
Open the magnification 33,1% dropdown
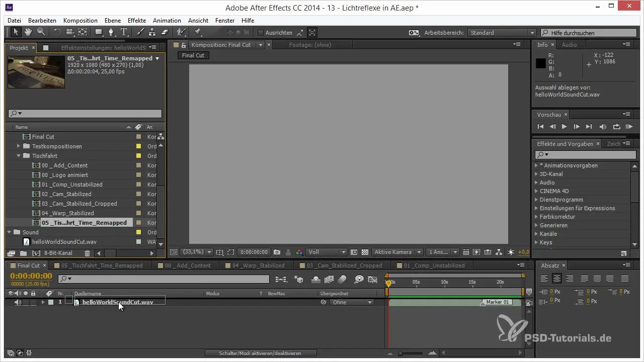click(x=197, y=252)
